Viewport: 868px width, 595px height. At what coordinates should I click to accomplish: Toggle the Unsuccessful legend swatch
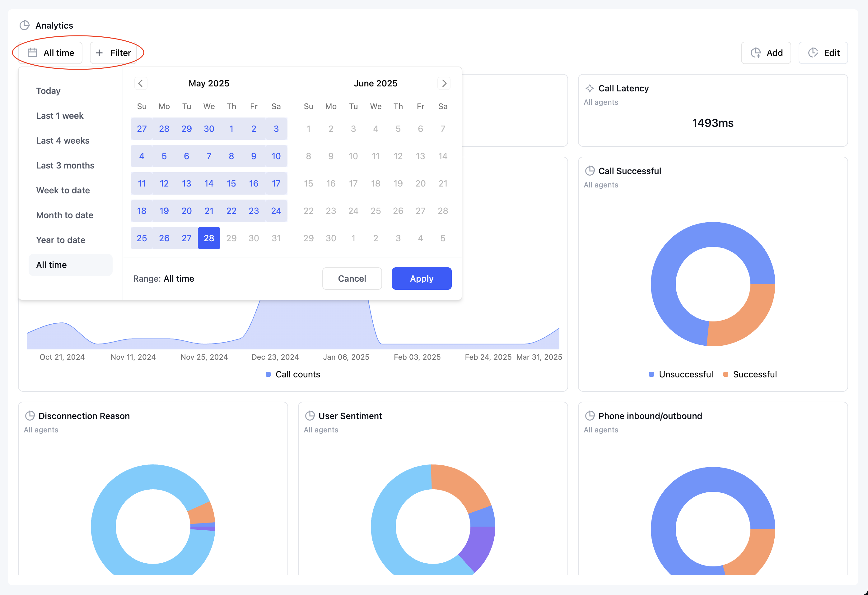click(x=651, y=374)
